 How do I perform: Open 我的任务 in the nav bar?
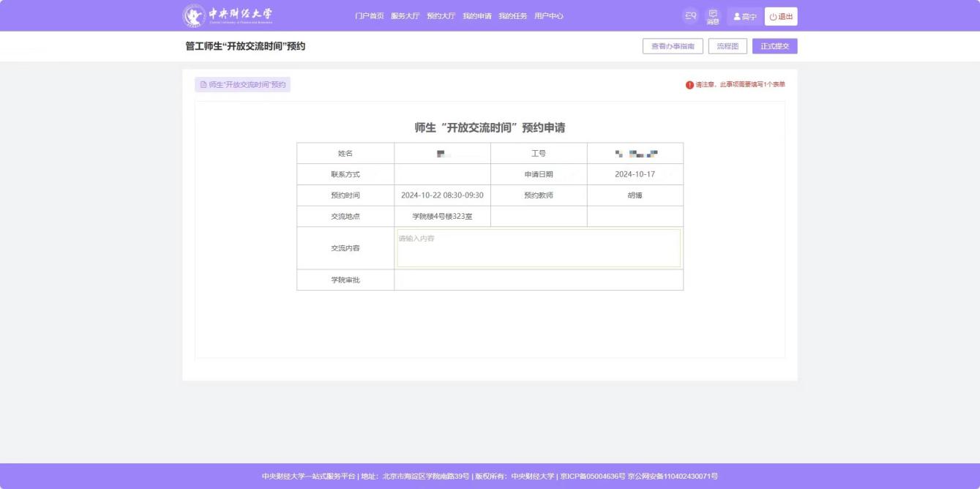512,16
